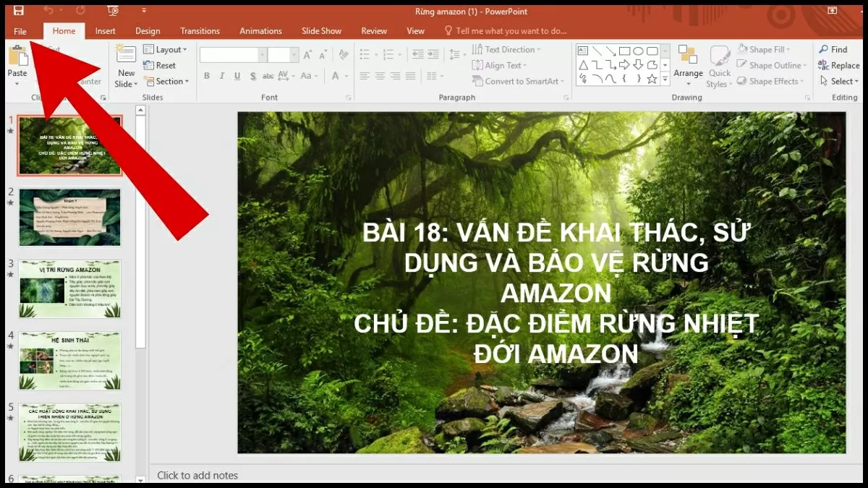868x488 pixels.
Task: Select the Increase Font Size icon
Action: click(307, 54)
